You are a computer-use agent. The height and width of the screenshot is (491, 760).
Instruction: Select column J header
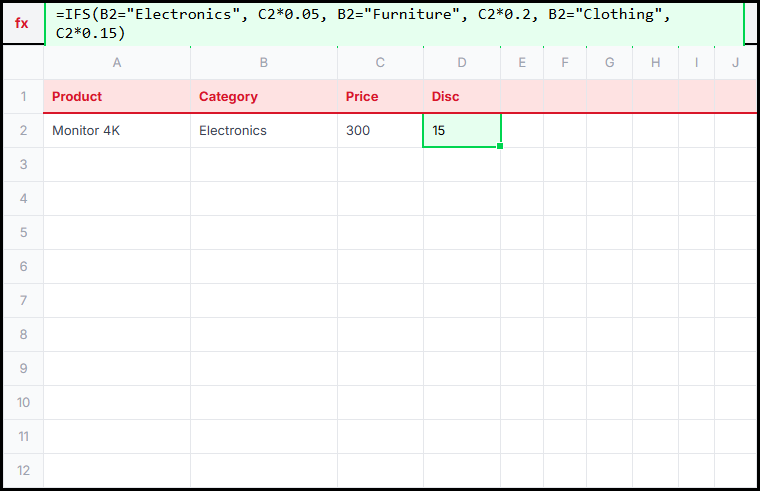point(735,63)
